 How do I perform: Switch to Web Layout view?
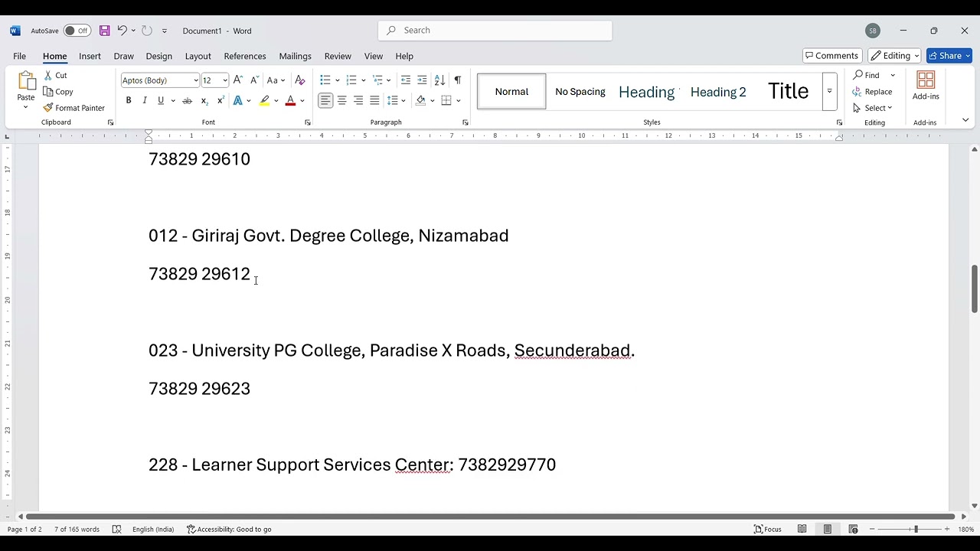pos(853,529)
